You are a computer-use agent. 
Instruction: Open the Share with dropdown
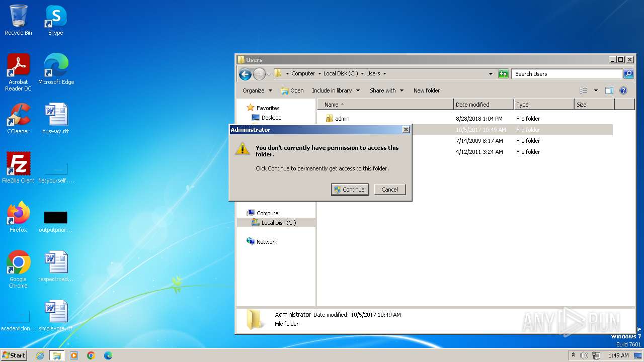387,90
